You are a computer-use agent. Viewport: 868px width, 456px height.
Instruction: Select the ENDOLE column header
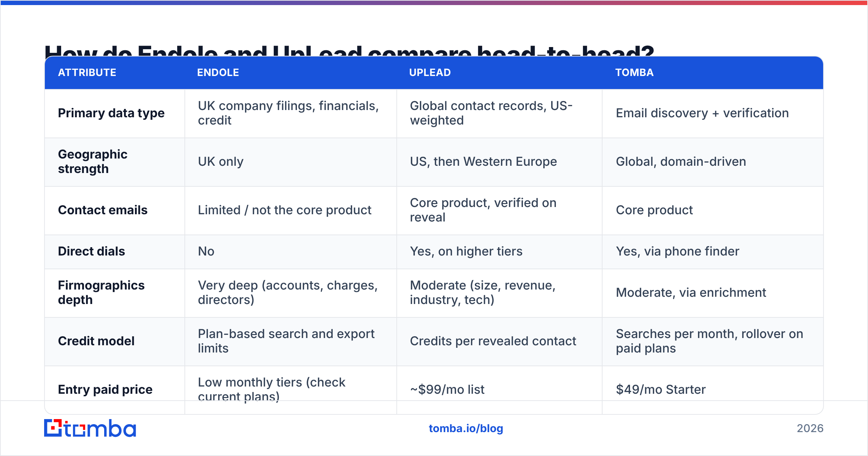(x=218, y=72)
